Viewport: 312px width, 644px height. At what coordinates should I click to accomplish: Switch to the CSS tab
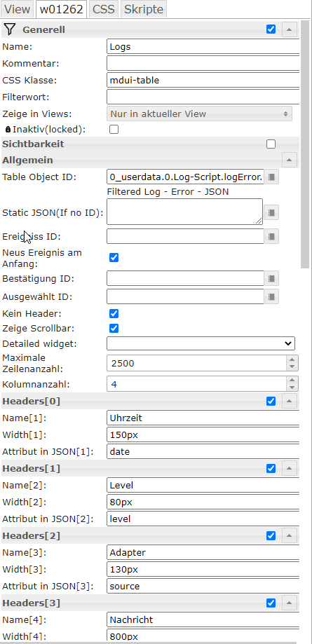tap(104, 9)
